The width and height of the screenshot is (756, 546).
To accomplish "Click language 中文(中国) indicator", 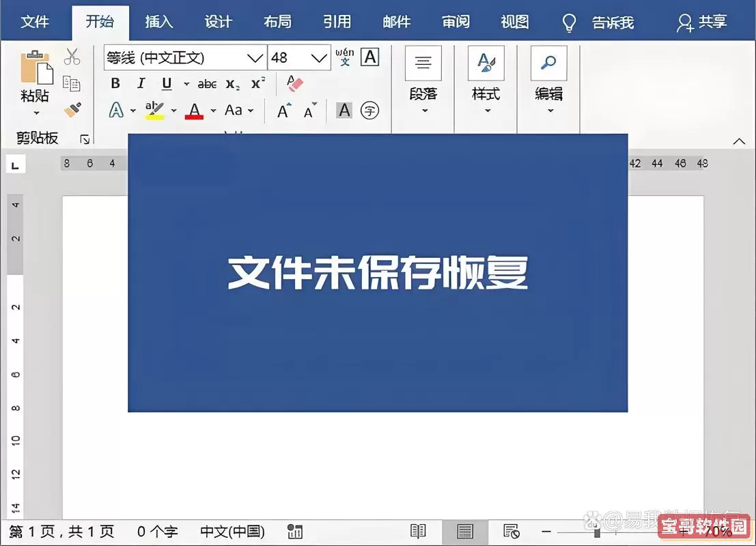I will pyautogui.click(x=232, y=532).
